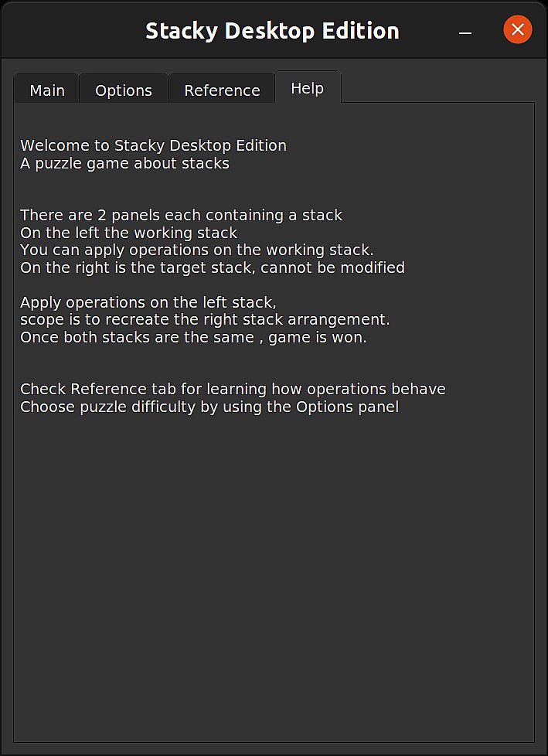This screenshot has width=548, height=756.
Task: Click the 'On the left the working stack' line
Action: coord(128,233)
